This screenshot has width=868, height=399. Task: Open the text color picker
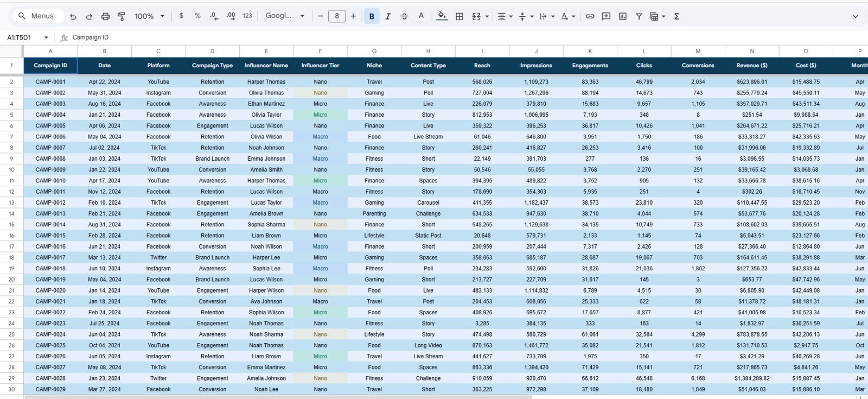(421, 16)
